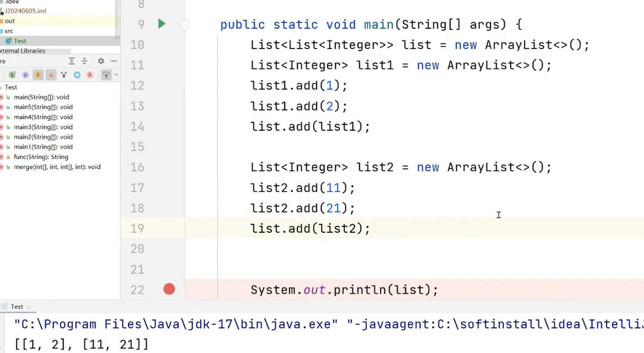Toggle Show Inherited members filter

pos(12,75)
